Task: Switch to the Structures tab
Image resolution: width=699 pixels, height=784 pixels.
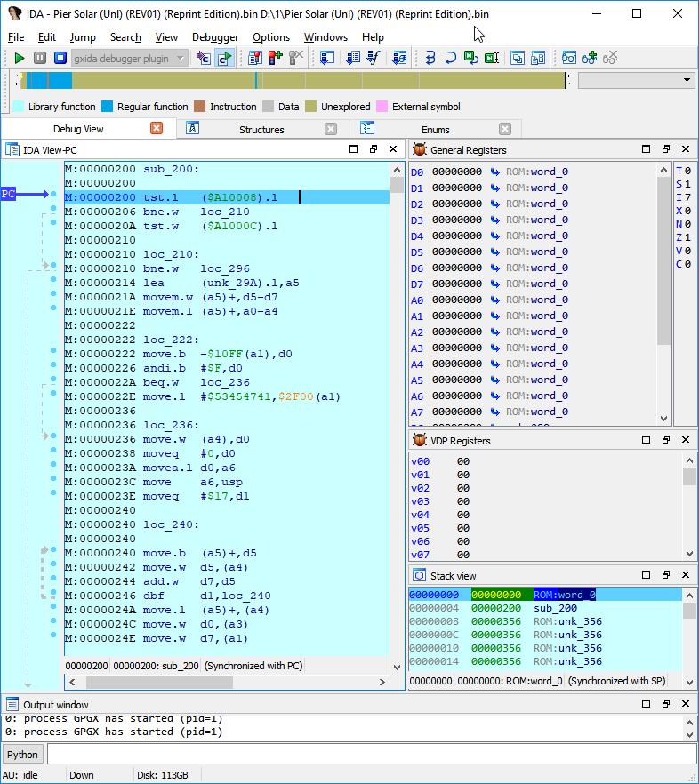Action: (x=261, y=129)
